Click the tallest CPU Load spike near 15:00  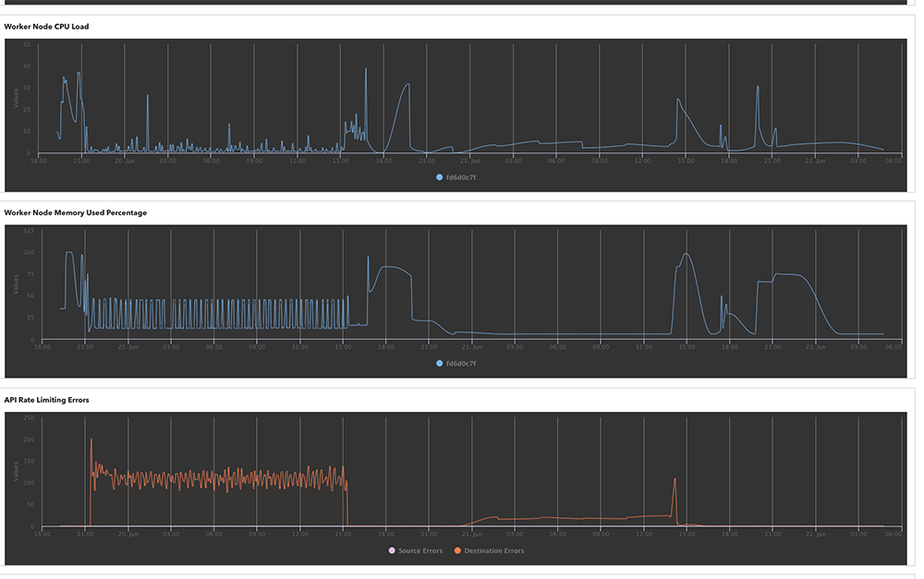click(x=366, y=69)
